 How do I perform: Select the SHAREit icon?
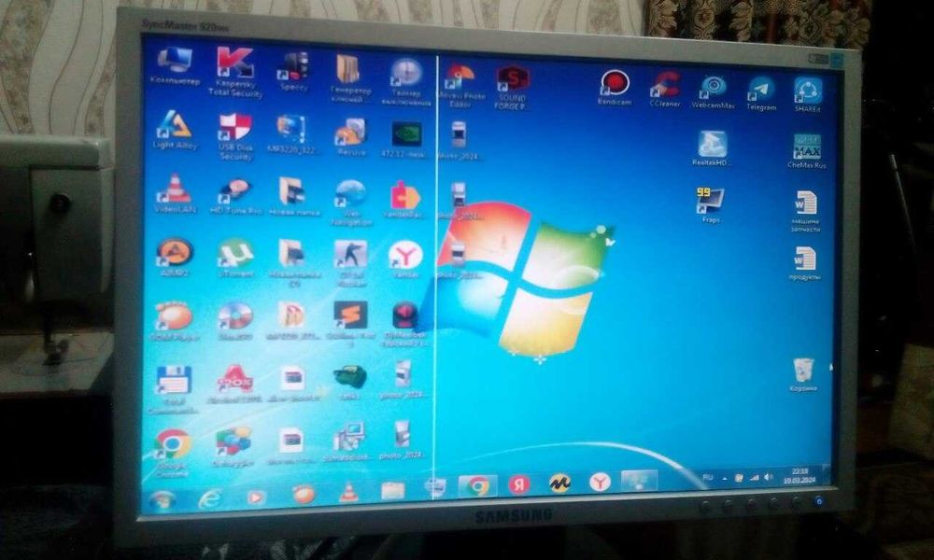808,94
